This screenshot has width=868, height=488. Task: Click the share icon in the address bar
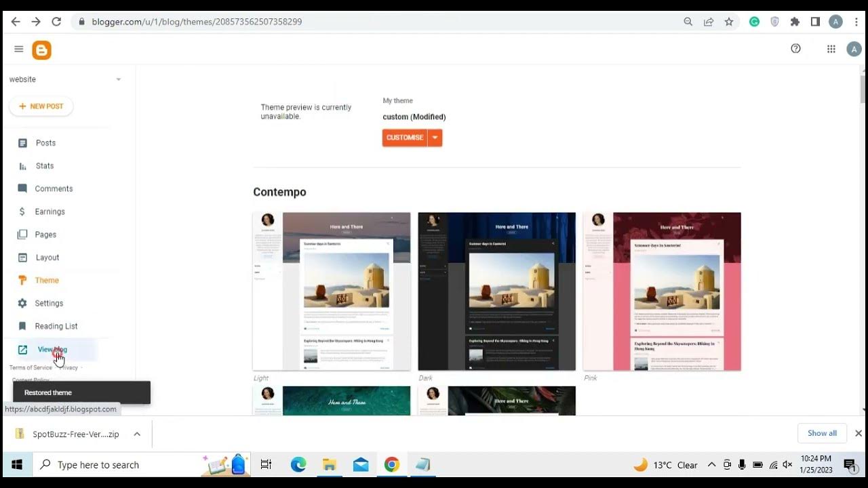[709, 22]
